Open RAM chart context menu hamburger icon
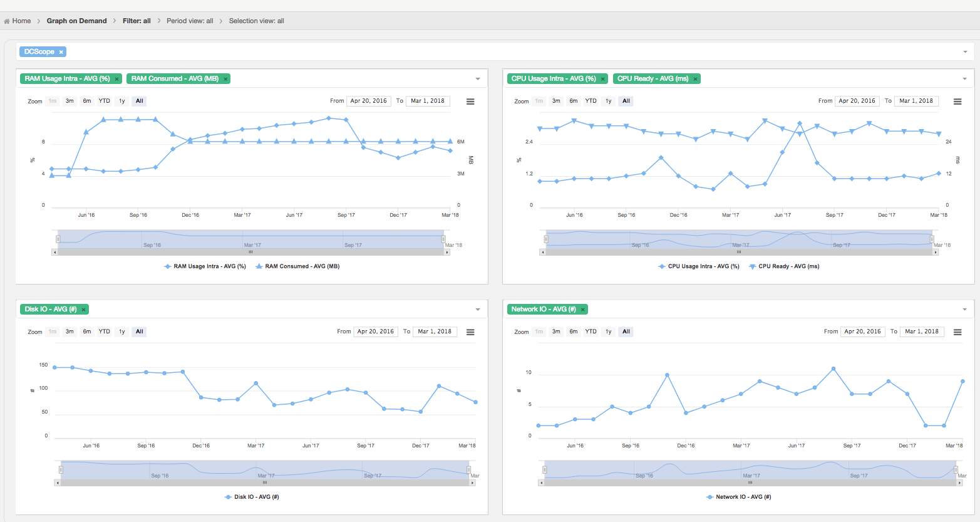980x522 pixels. (x=470, y=102)
